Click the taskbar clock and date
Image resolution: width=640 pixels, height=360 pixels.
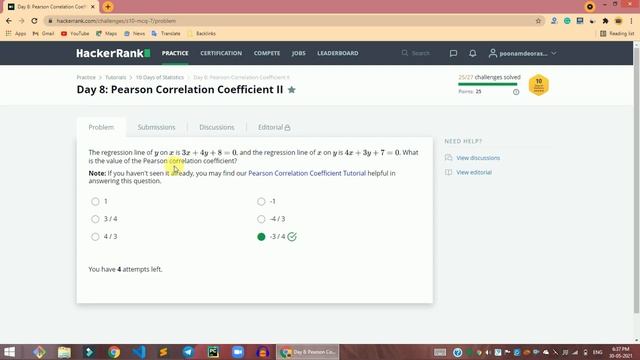[621, 352]
